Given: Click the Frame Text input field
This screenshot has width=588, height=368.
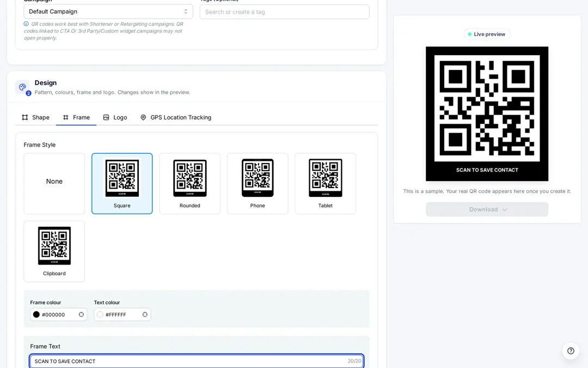Looking at the screenshot, I should pos(197,361).
